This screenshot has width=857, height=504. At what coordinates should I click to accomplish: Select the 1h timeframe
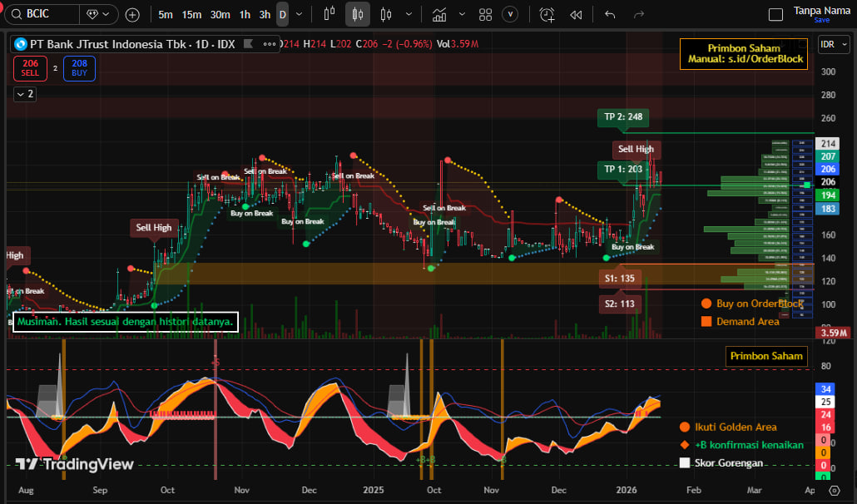(x=245, y=14)
